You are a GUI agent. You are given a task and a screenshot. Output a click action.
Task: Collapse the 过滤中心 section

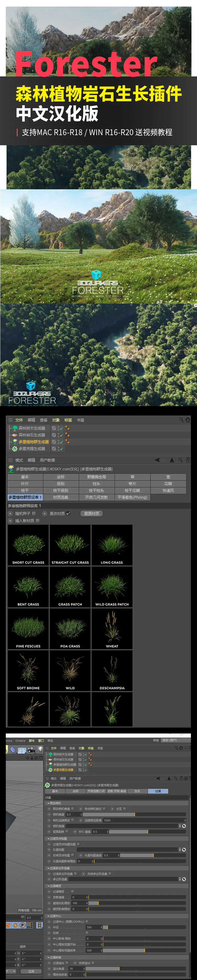click(48, 916)
